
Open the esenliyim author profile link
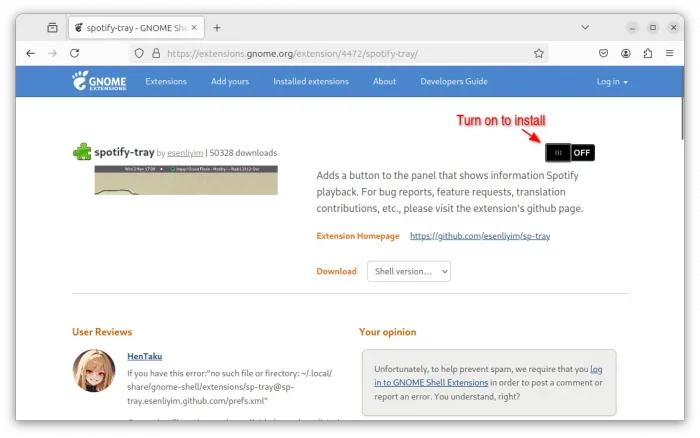click(184, 153)
